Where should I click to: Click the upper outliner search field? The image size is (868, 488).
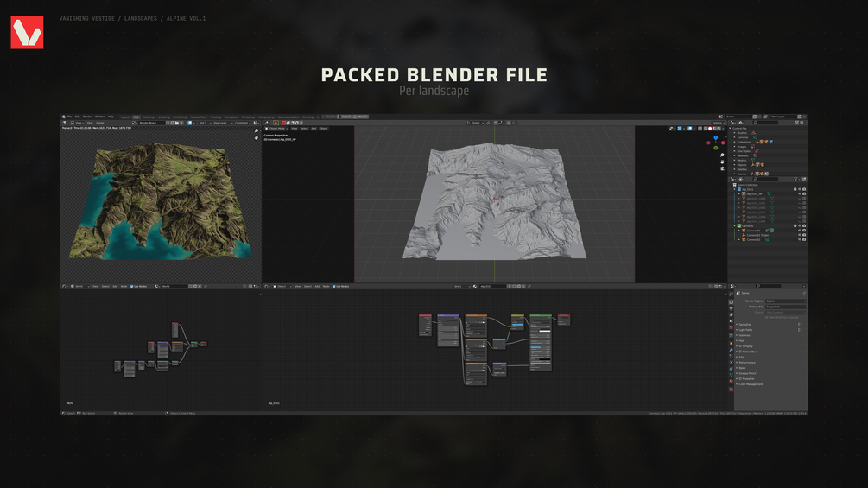pyautogui.click(x=765, y=123)
